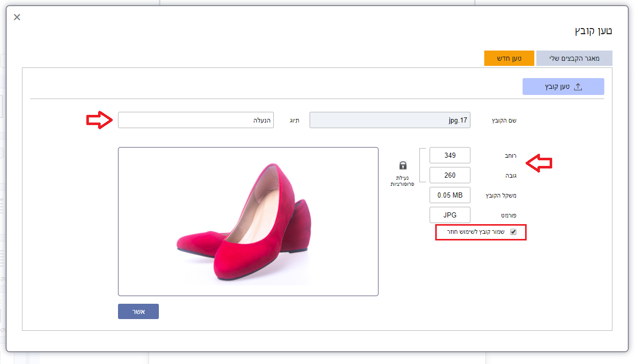Uncheck שמור קובץ לשימוש חוזר checkbox
638x364 pixels.
(x=513, y=232)
